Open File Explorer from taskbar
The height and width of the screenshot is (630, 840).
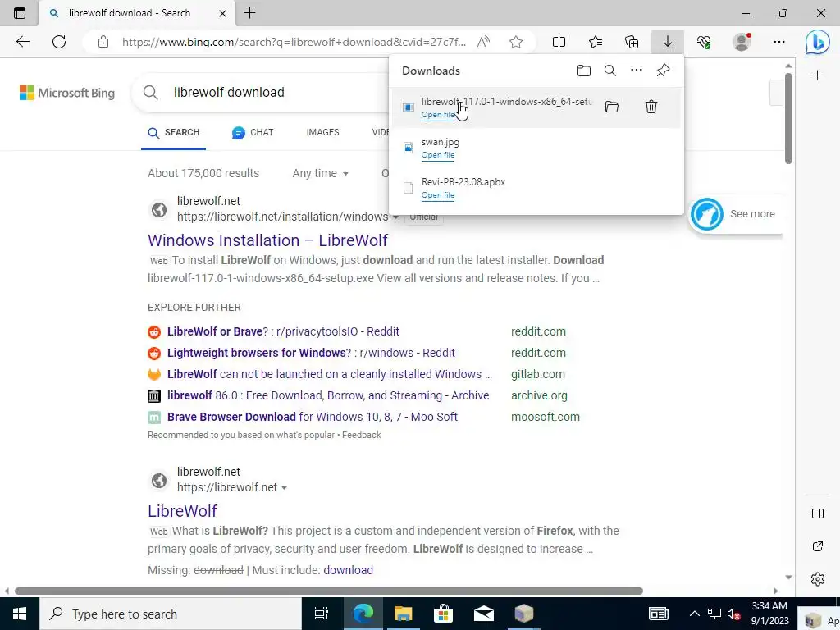403,614
